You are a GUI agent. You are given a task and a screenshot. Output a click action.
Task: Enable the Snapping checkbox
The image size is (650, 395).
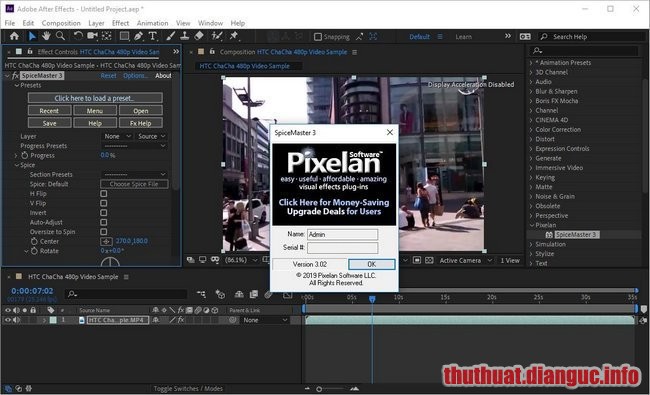click(x=318, y=37)
